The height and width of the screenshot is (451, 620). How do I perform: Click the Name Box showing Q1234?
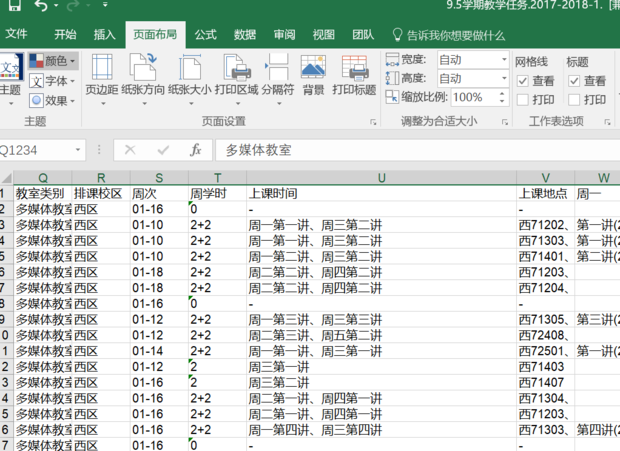(x=36, y=150)
